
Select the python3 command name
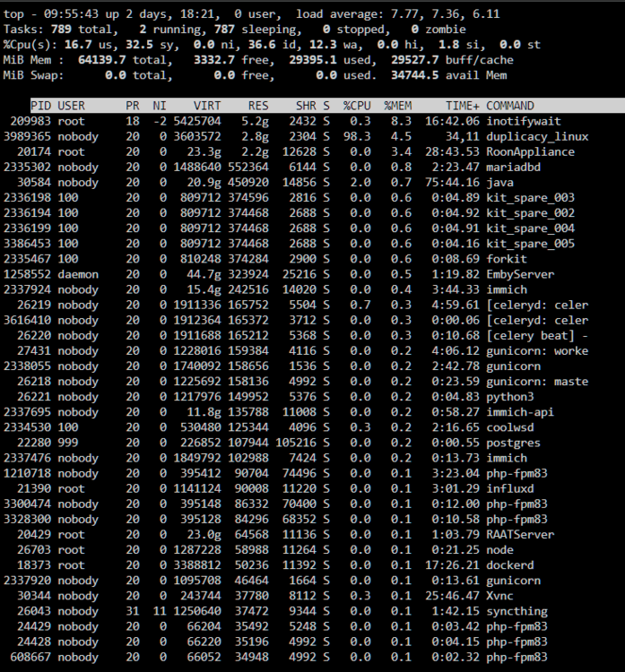pyautogui.click(x=510, y=397)
